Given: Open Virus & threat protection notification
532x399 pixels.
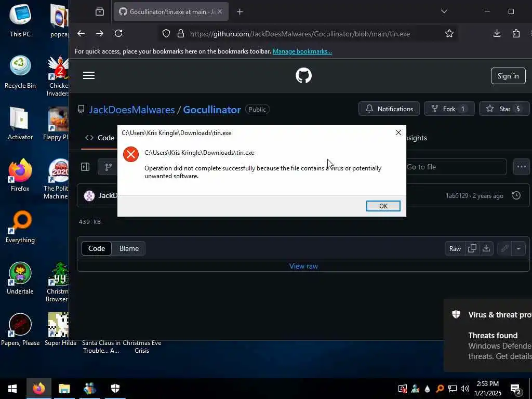Looking at the screenshot, I should click(x=488, y=335).
